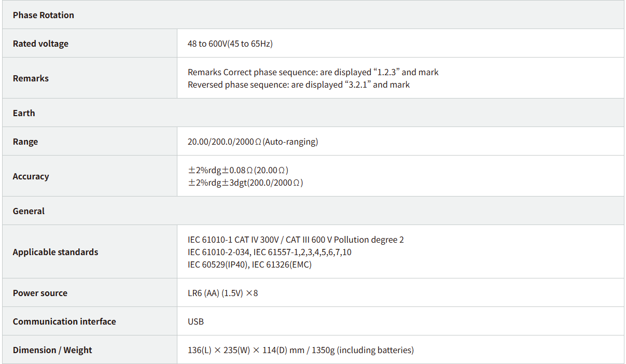The height and width of the screenshot is (364, 626).
Task: Click the IEC 60529(IP40) standards line
Action: 249,264
